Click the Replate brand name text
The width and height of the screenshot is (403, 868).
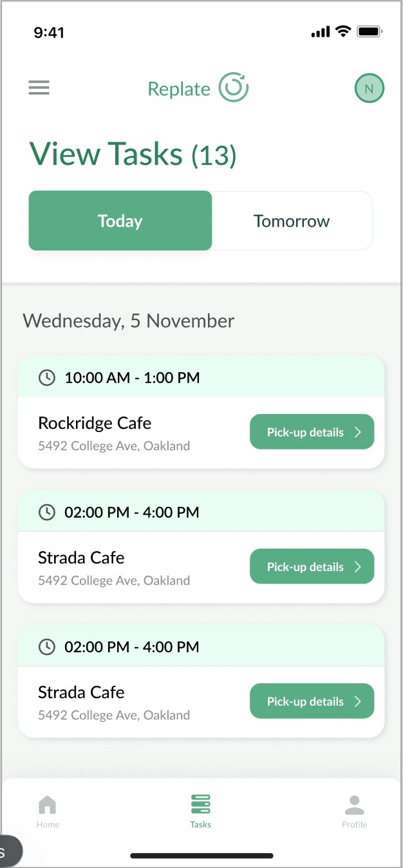pos(179,89)
